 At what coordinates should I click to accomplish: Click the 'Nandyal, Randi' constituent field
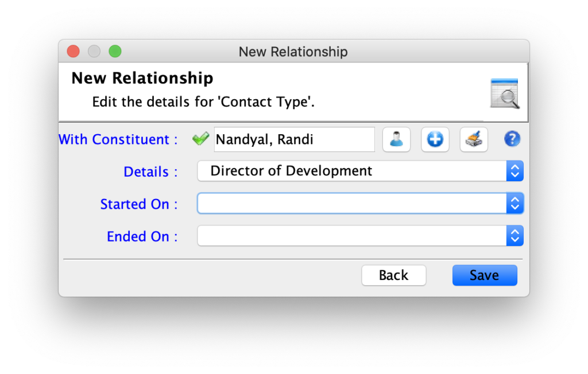coord(294,139)
